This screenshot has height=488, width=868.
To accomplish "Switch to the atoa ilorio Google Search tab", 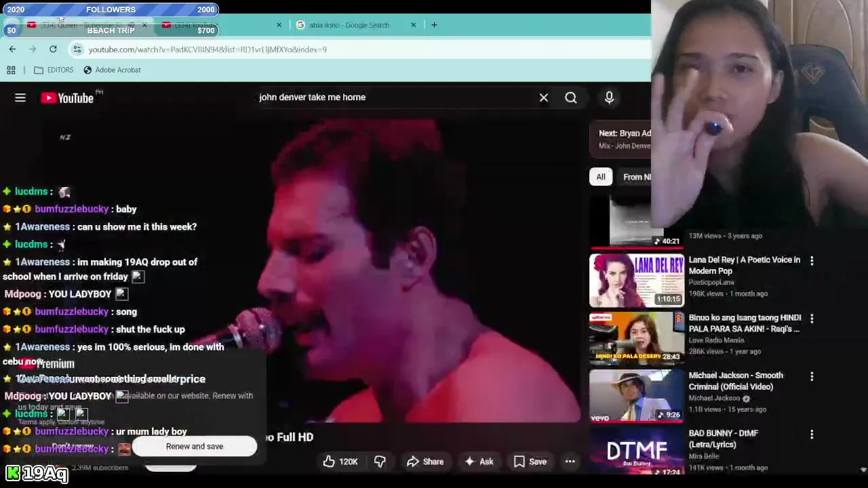I will (349, 25).
